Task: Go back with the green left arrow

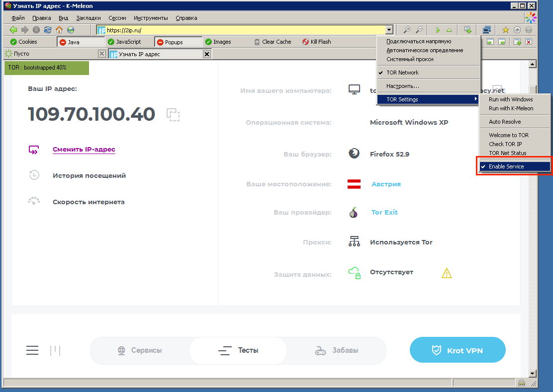Action: (13, 30)
